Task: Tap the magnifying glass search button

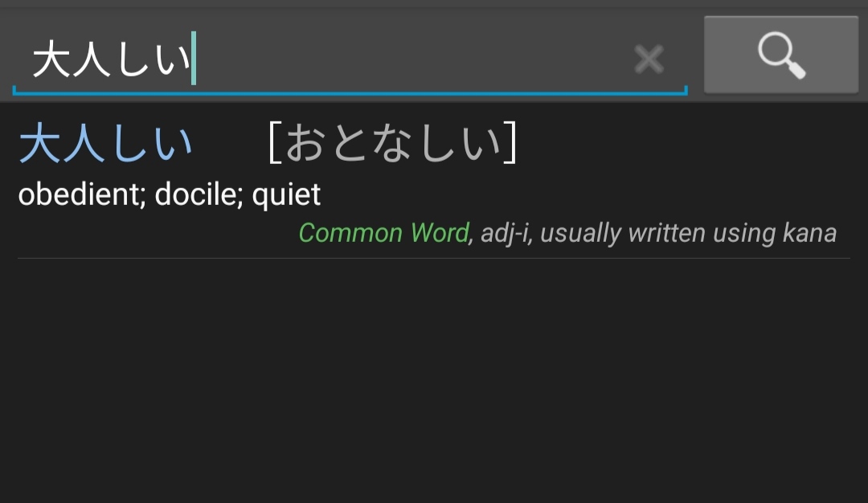Action: tap(781, 55)
